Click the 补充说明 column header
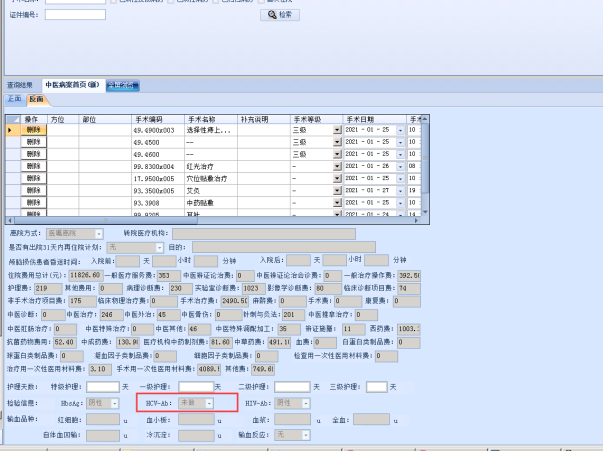This screenshot has height=451, width=603. [x=264, y=119]
